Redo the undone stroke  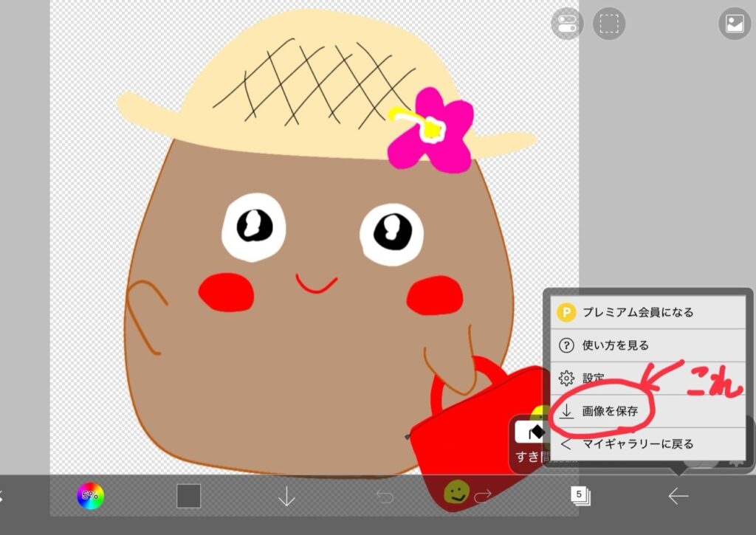click(483, 497)
